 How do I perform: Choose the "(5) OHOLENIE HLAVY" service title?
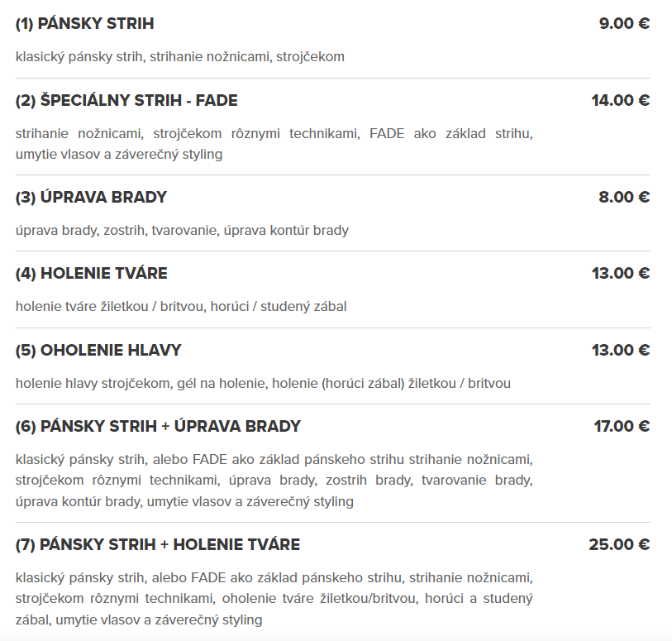[x=98, y=351]
